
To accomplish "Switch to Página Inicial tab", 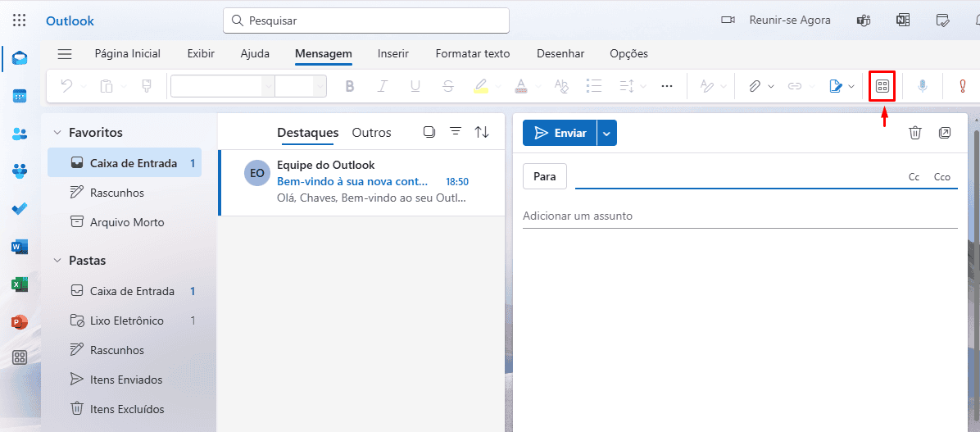I will (x=128, y=54).
